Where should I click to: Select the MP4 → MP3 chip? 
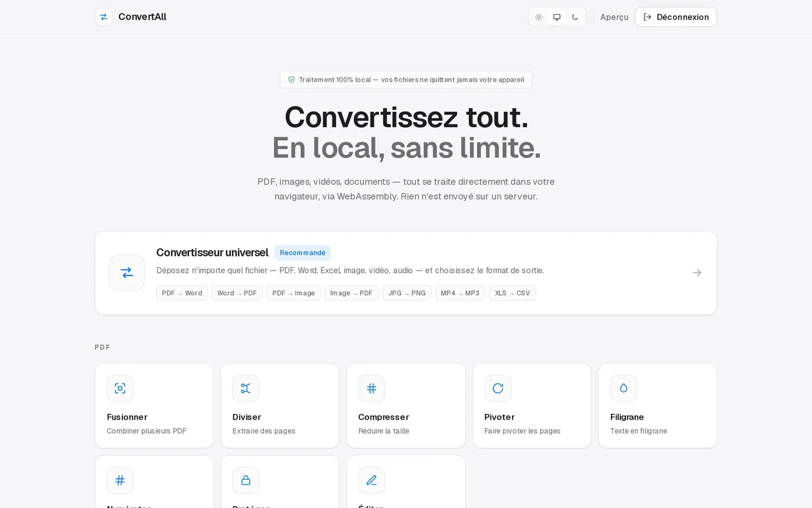coord(461,293)
